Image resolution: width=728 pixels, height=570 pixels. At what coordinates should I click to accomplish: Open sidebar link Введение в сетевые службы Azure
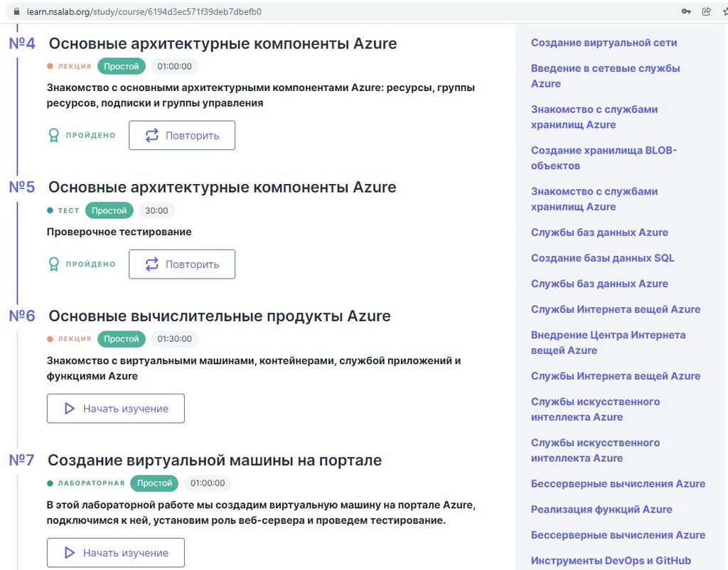[x=606, y=75]
